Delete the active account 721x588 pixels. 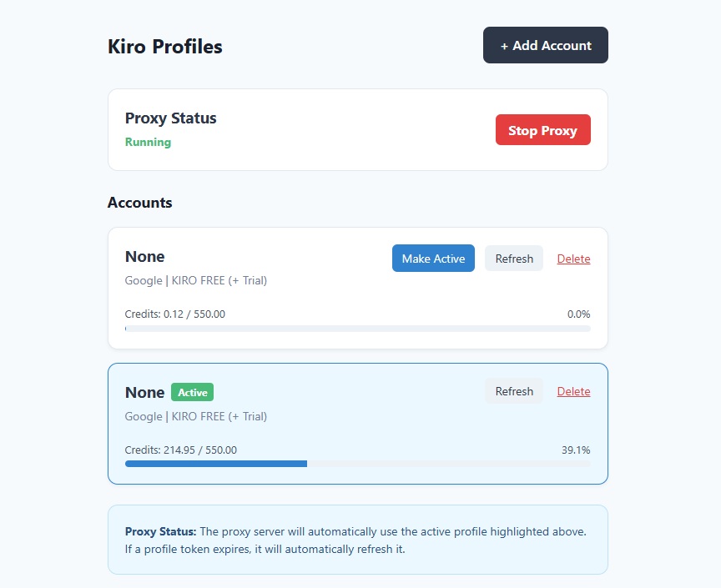point(573,391)
